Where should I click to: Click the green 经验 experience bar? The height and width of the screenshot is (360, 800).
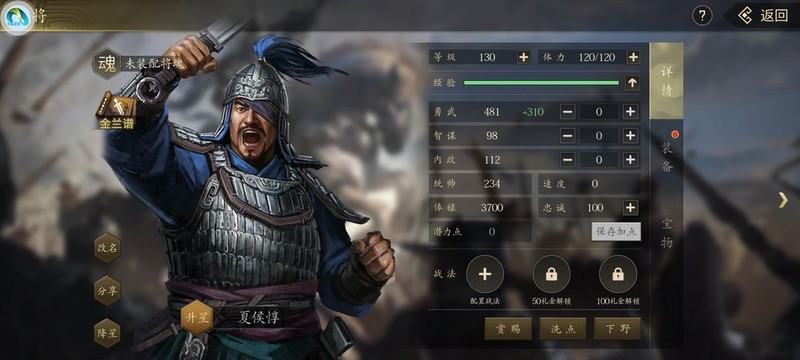(x=541, y=83)
